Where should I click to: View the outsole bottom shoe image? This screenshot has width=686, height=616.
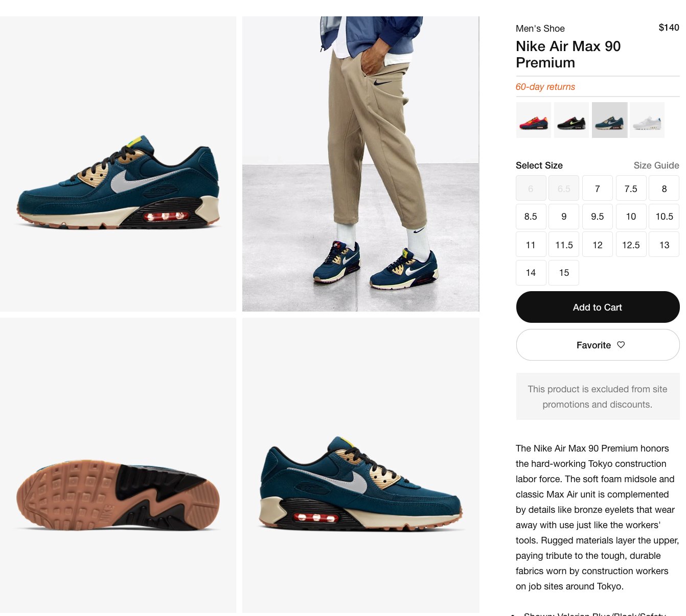(x=118, y=465)
